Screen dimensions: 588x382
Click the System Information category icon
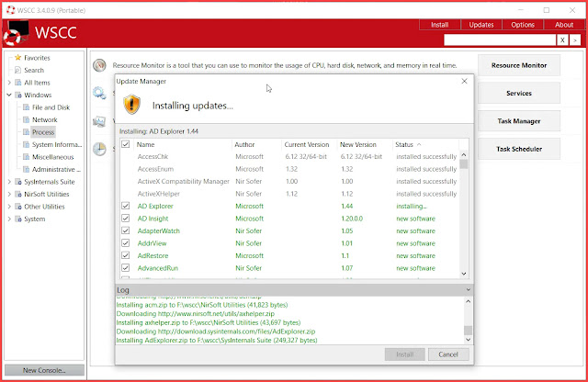[x=26, y=144]
